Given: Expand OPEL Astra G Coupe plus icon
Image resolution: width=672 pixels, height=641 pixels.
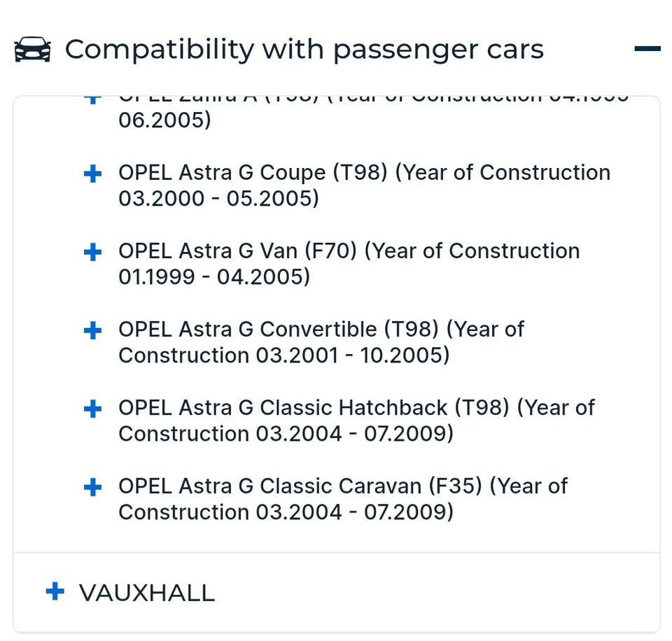Looking at the screenshot, I should point(92,174).
